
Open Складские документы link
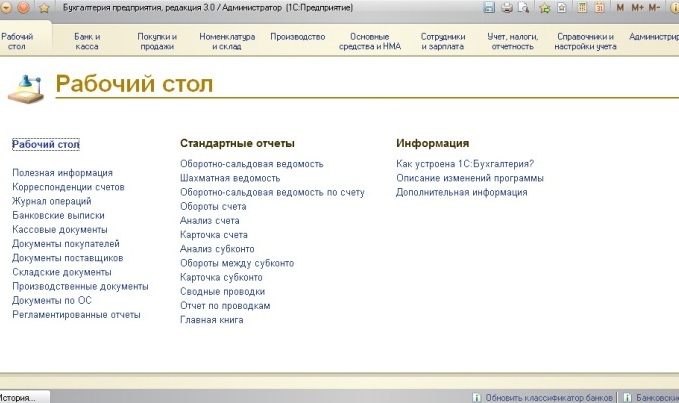[x=62, y=272]
